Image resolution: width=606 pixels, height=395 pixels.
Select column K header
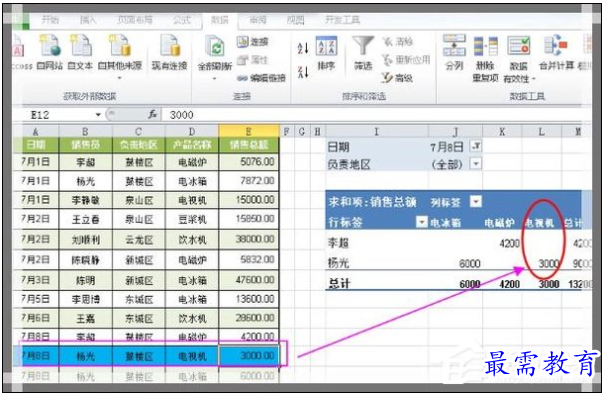click(x=502, y=132)
